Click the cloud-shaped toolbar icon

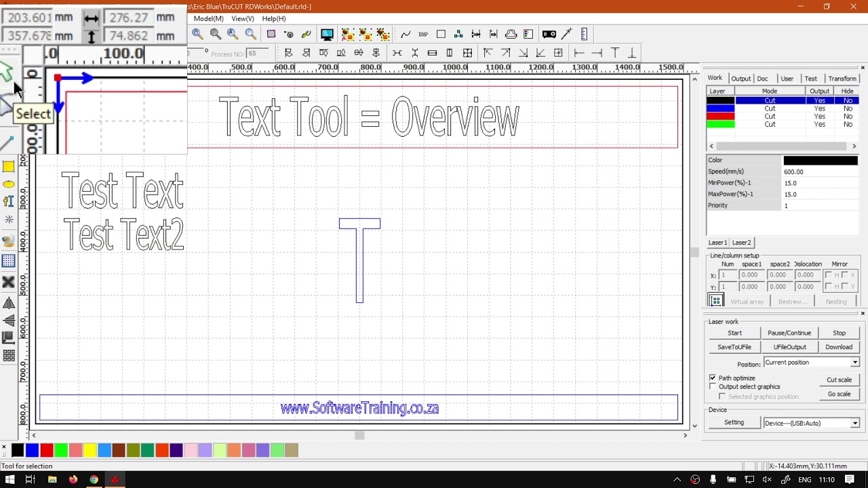[511, 34]
